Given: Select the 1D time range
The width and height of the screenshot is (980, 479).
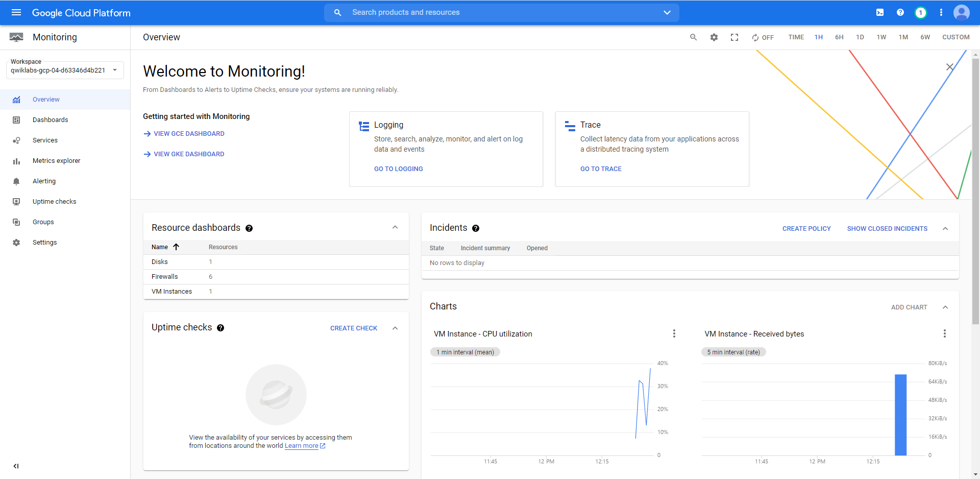Looking at the screenshot, I should [x=860, y=37].
